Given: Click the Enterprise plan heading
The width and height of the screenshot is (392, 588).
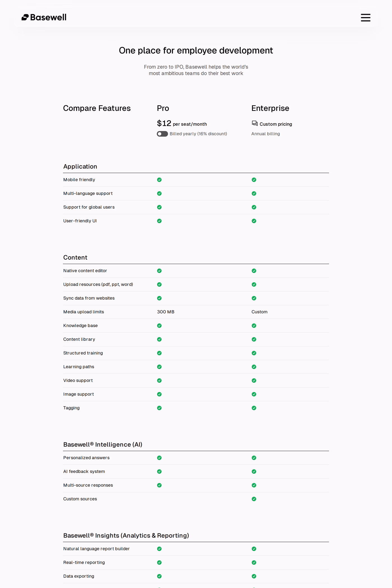Looking at the screenshot, I should pos(270,108).
